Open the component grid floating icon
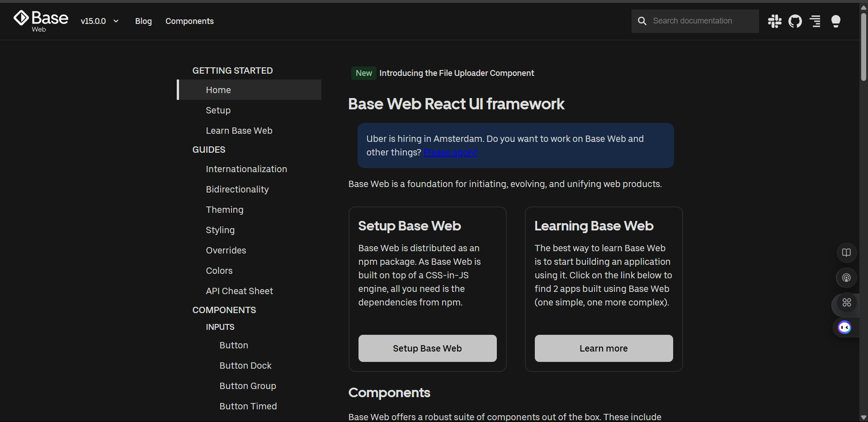This screenshot has width=868, height=422. 847,303
